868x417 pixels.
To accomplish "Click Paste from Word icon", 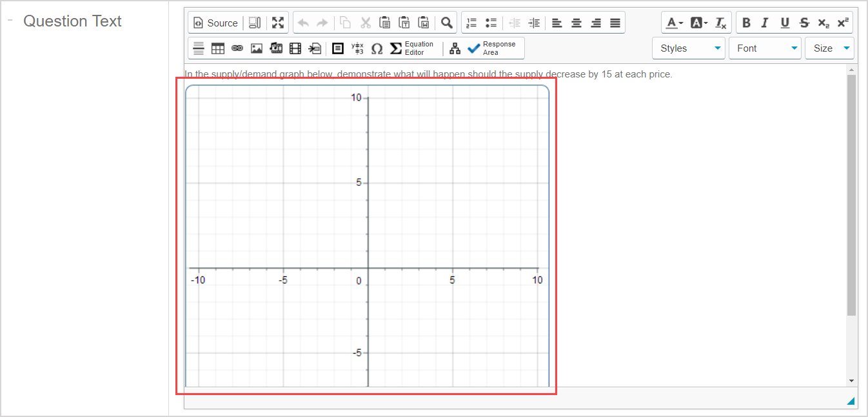I will click(424, 21).
